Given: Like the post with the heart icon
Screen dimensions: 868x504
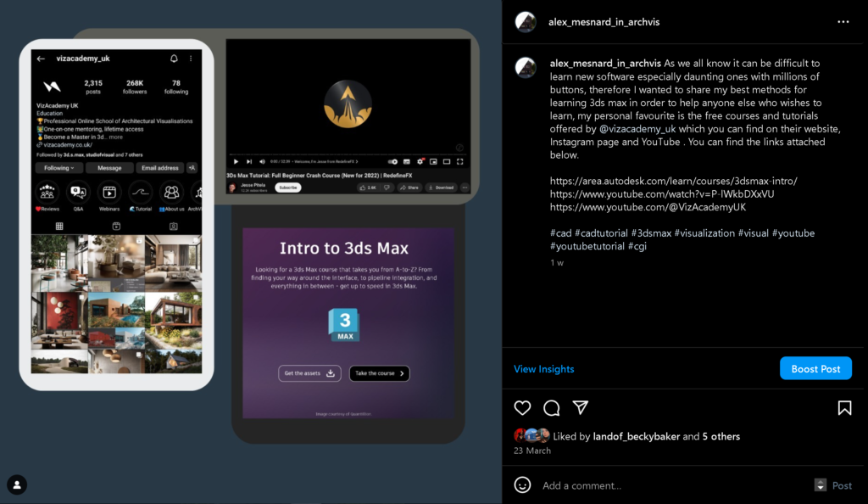Looking at the screenshot, I should point(522,408).
